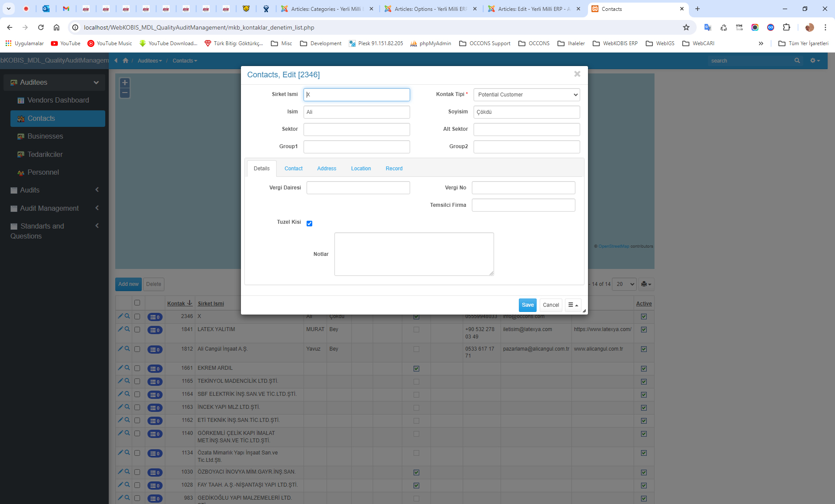Click the Cancel button
The image size is (835, 504).
(551, 305)
